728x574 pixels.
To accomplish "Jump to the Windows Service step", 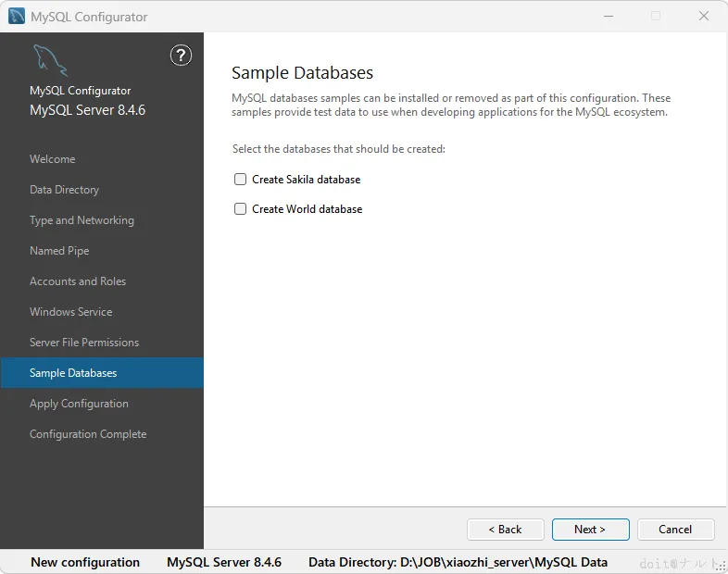I will 70,312.
